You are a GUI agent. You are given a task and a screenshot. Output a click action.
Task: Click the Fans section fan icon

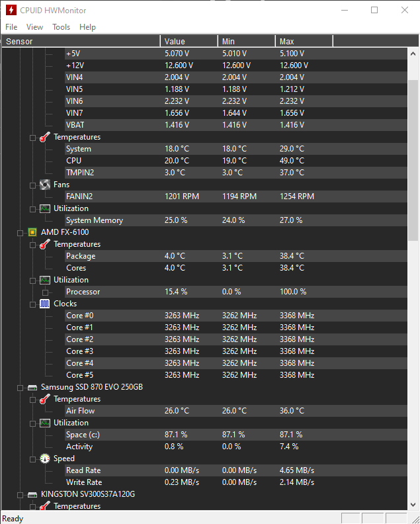coord(45,185)
